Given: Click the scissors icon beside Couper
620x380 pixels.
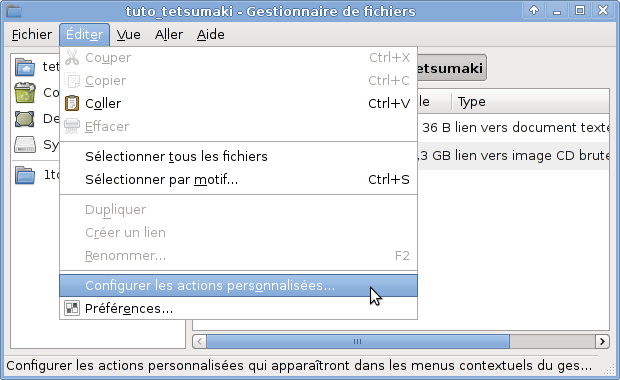Looking at the screenshot, I should 72,57.
